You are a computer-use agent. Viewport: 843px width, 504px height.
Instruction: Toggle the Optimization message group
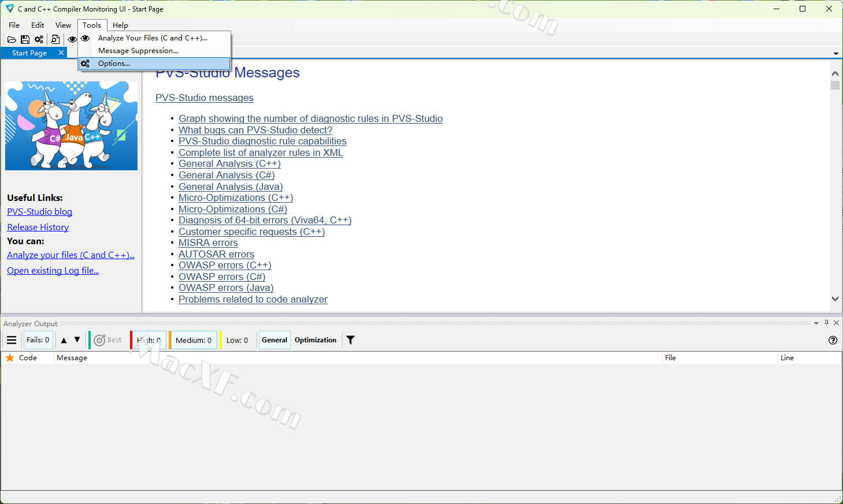(315, 340)
